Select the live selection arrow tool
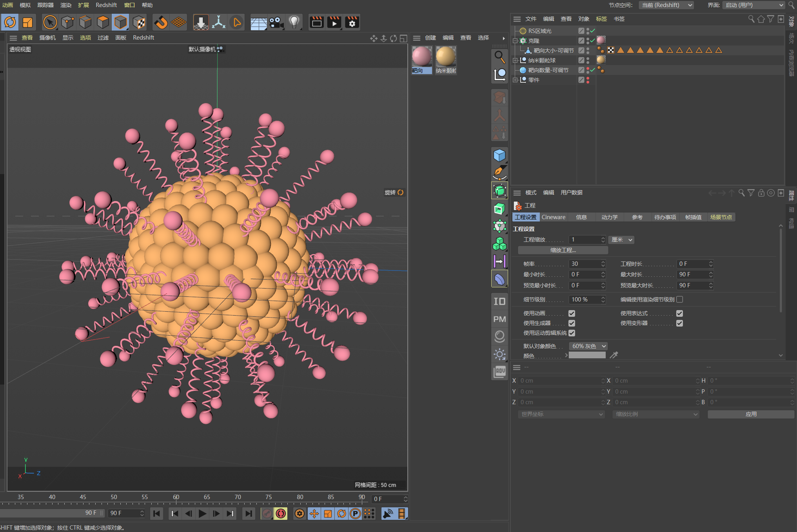Image resolution: width=797 pixels, height=532 pixels. 50,22
